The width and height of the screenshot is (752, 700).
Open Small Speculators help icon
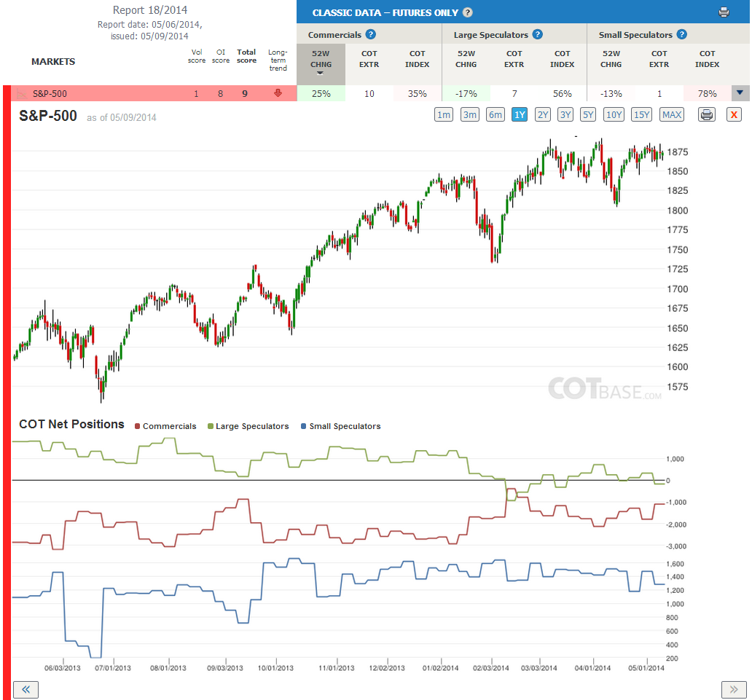(681, 34)
